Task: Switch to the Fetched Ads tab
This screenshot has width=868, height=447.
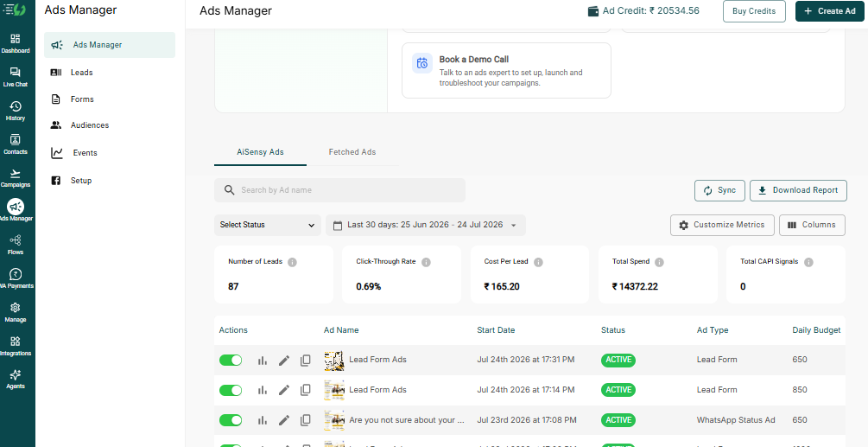Action: click(352, 152)
